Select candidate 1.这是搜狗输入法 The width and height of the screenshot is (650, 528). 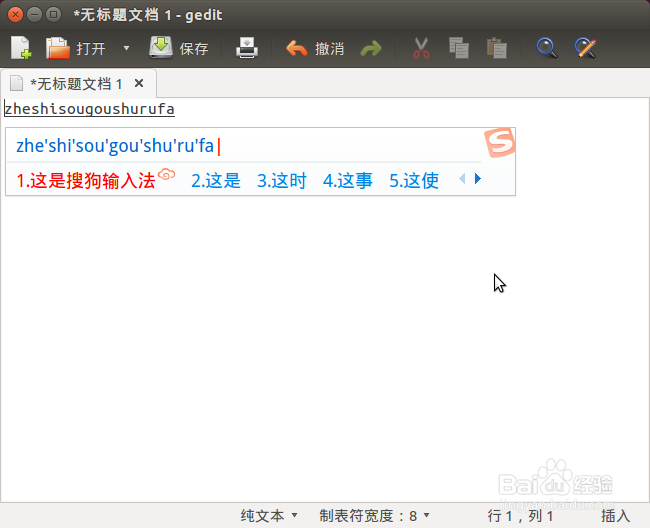(x=86, y=181)
